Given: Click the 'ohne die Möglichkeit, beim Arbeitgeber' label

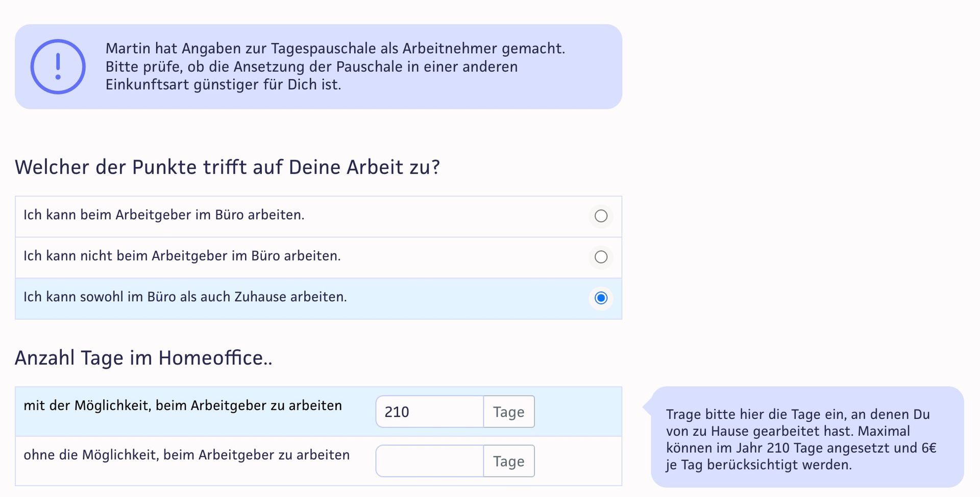Looking at the screenshot, I should 187,455.
